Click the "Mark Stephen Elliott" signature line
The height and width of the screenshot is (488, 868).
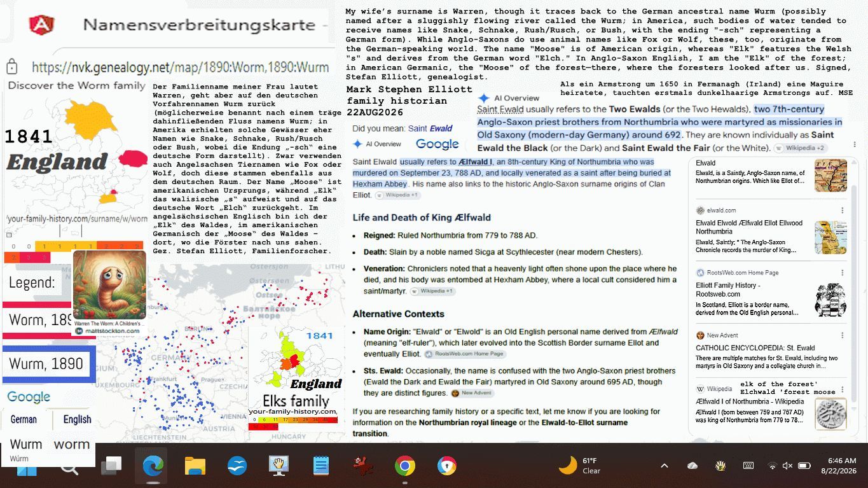410,90
